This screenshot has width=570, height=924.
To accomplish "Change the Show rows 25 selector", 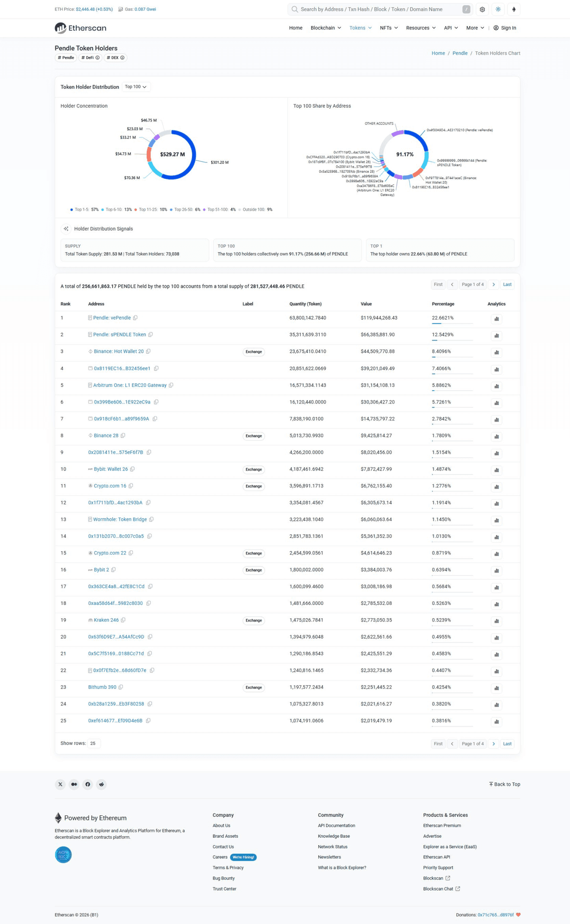I will click(94, 744).
